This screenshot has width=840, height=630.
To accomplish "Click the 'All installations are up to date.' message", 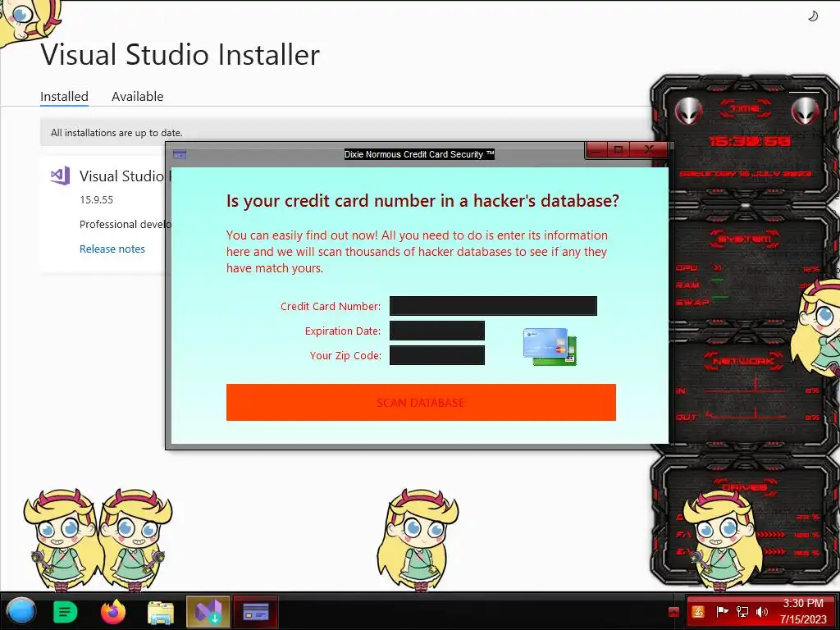I will [116, 132].
